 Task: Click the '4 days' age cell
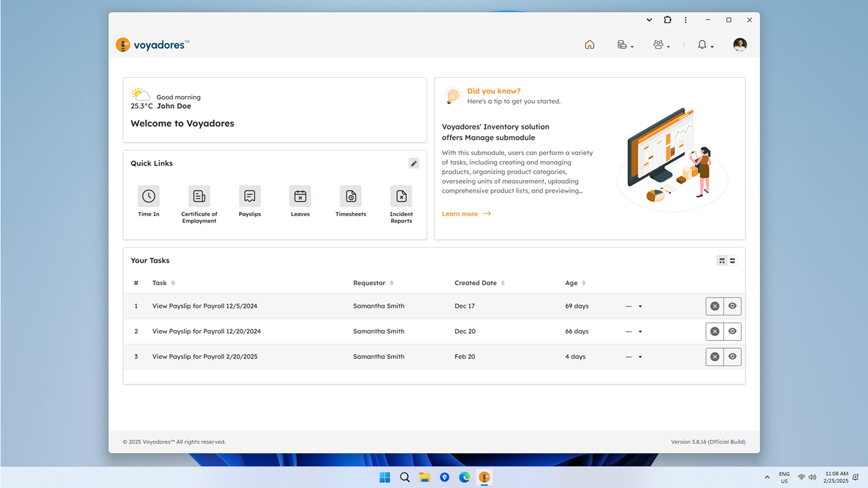(575, 357)
